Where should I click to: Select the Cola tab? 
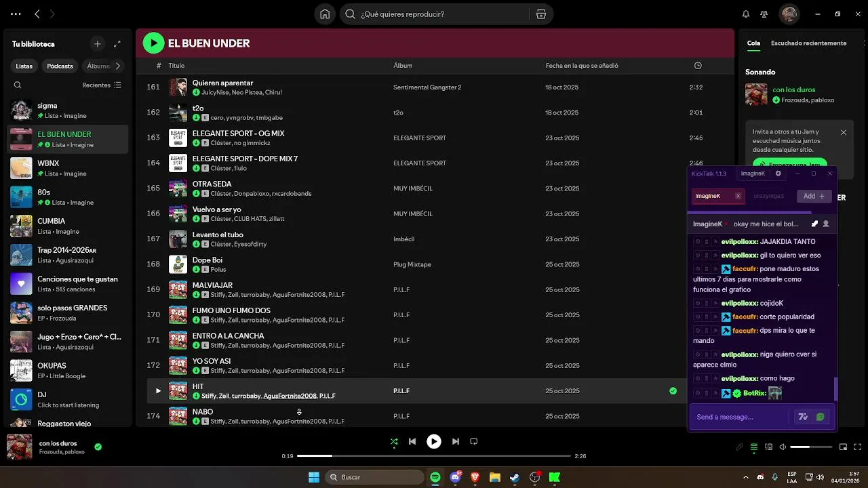click(754, 43)
